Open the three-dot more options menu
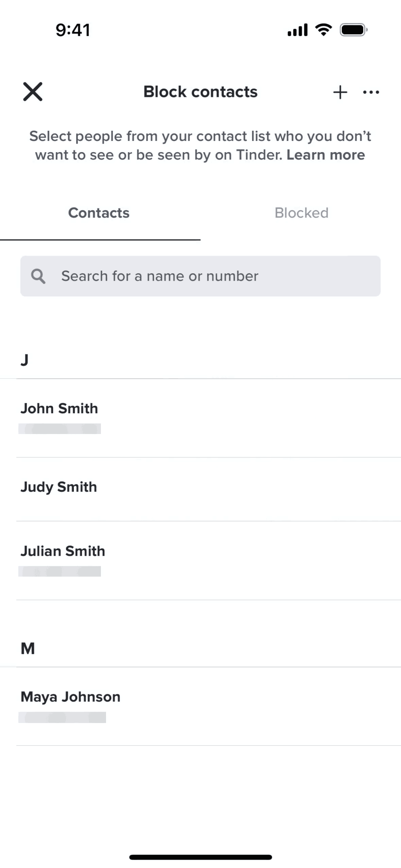 371,92
